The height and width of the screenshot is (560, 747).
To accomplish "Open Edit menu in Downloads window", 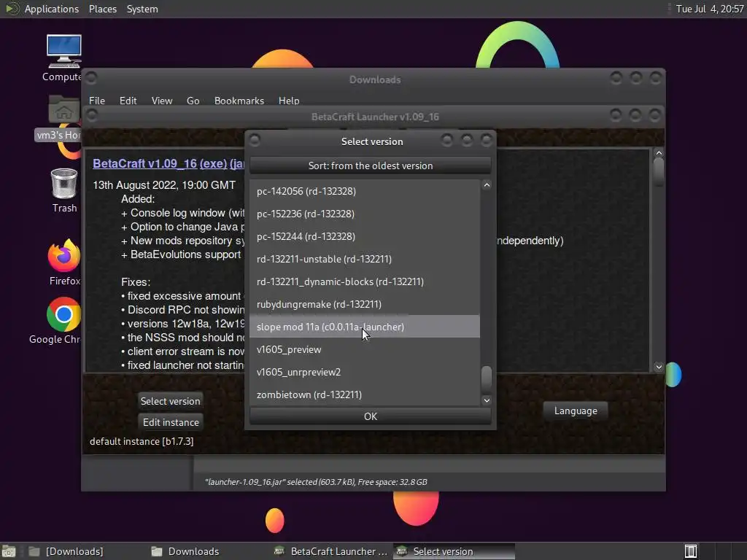I will (128, 101).
